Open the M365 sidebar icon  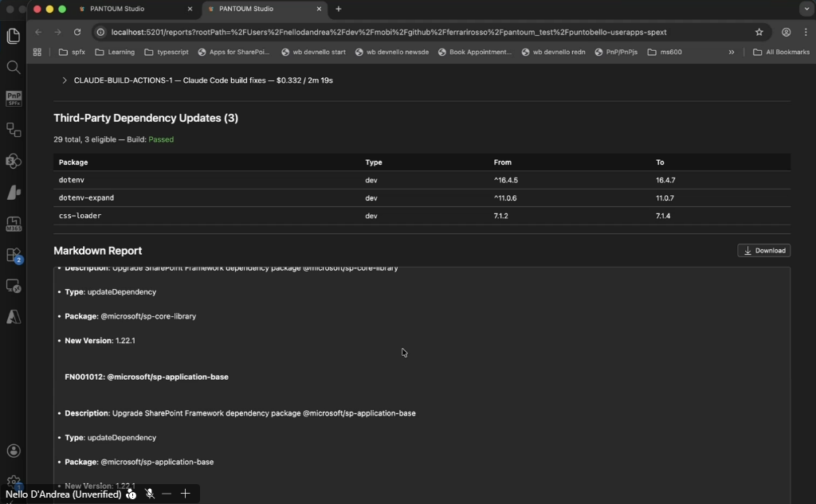pos(13,224)
